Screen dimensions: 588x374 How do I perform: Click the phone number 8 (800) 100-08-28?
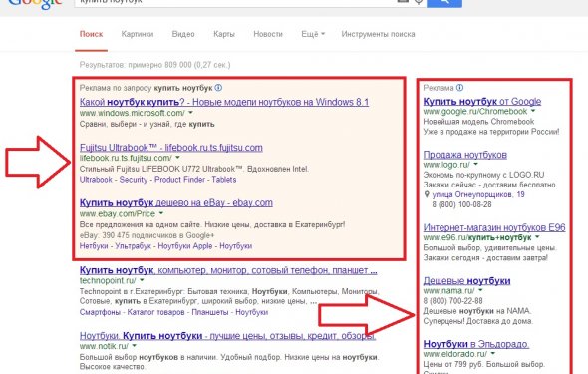[x=461, y=204]
